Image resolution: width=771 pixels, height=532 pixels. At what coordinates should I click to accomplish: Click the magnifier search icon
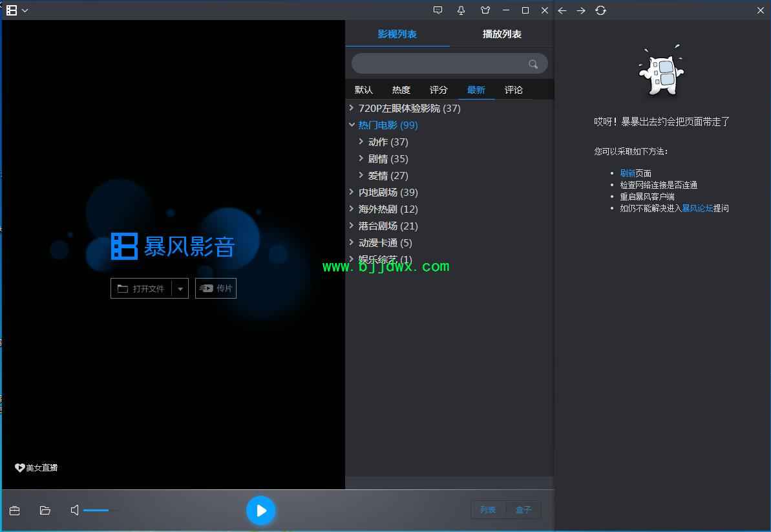tap(533, 64)
